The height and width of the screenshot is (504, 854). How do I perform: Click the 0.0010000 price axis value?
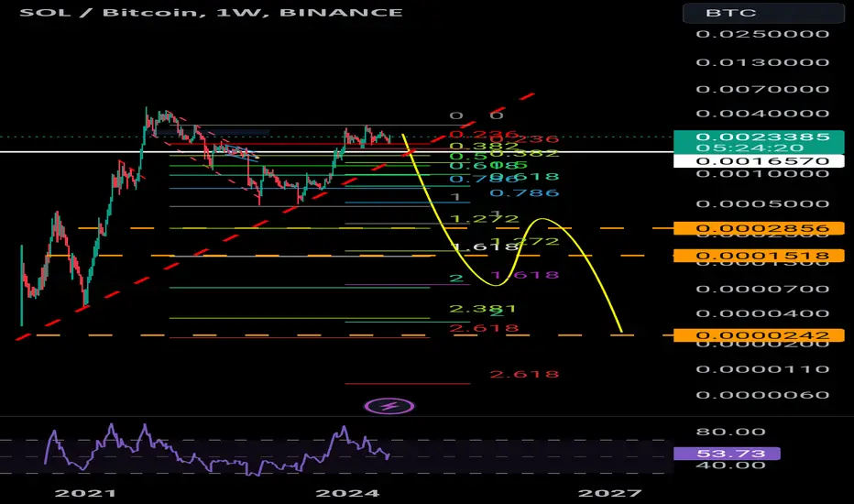point(762,174)
